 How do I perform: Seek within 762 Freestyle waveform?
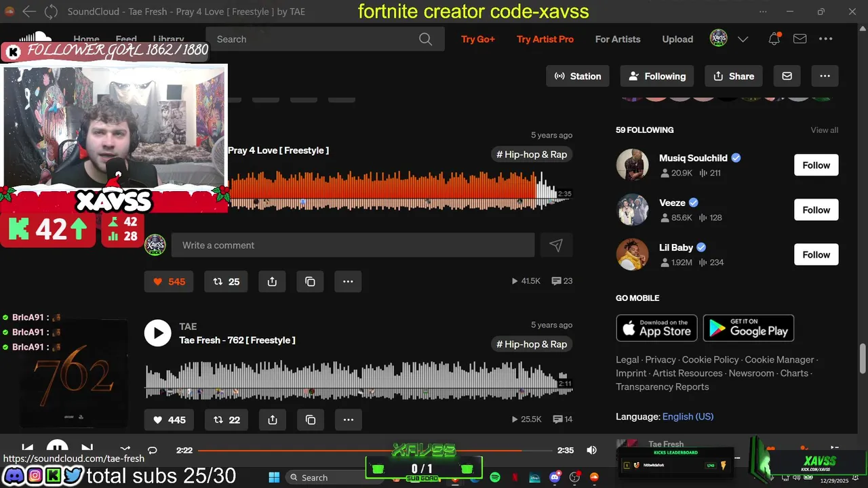click(359, 381)
